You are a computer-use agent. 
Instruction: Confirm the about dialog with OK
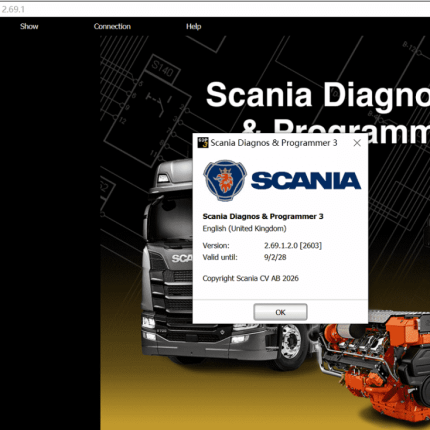[x=280, y=312]
